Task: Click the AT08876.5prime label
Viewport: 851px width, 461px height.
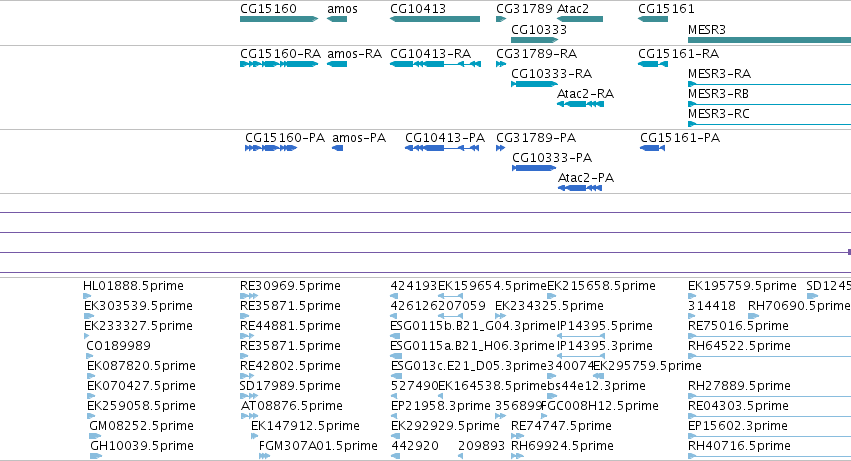Action: coord(291,406)
